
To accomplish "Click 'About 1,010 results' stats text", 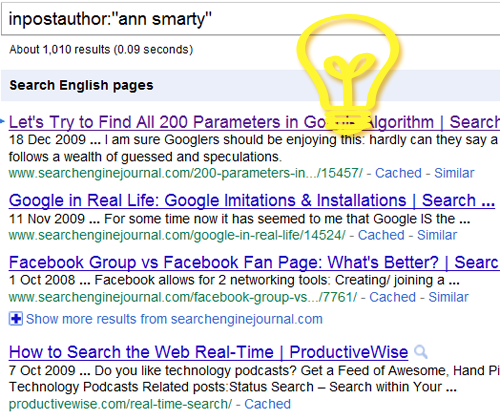I will tap(101, 50).
